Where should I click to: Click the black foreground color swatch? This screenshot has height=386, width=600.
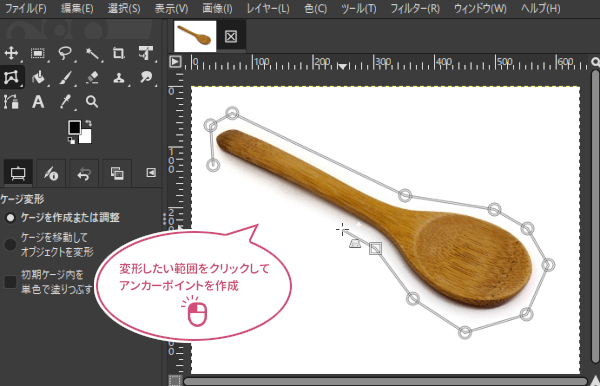pyautogui.click(x=74, y=127)
